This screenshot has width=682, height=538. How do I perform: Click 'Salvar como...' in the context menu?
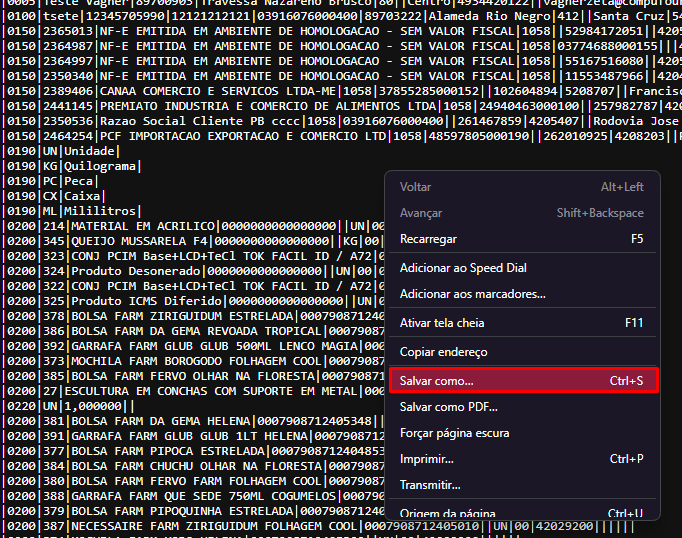[x=437, y=381]
